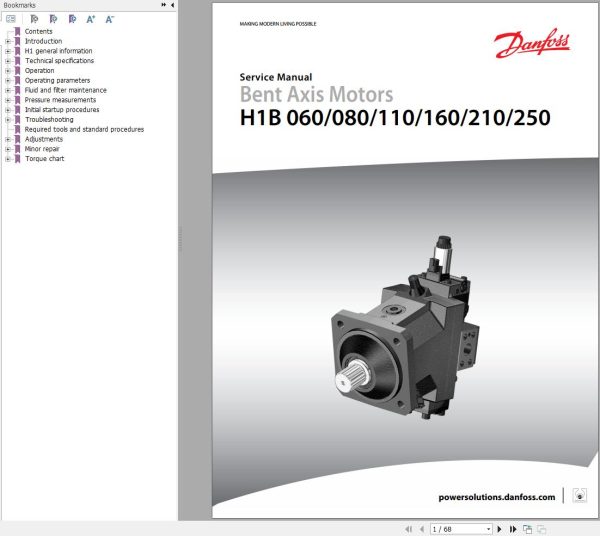Click the dimmed next view icon in the bottom bar
The image size is (600, 536).
tap(541, 529)
